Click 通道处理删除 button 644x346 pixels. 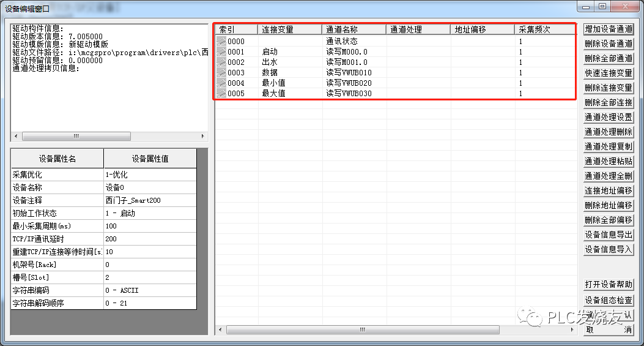[x=609, y=132]
